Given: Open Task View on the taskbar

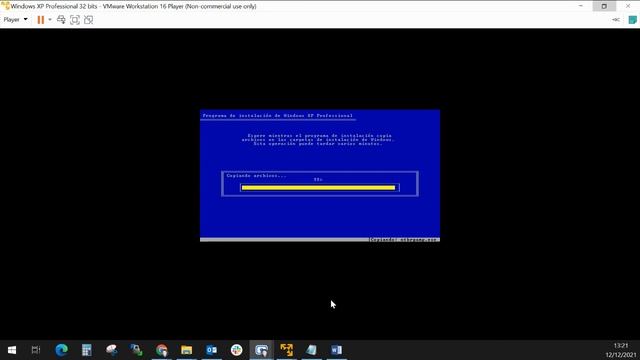Looking at the screenshot, I should point(36,350).
